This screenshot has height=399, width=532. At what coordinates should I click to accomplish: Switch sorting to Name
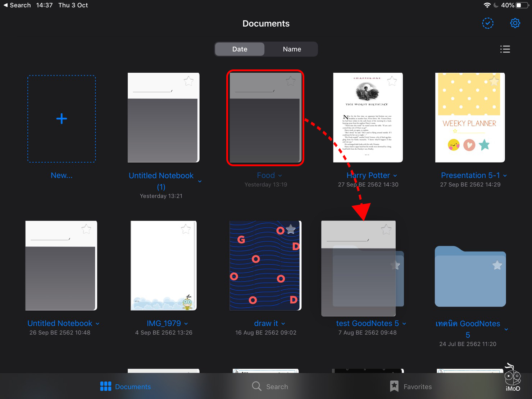(x=291, y=49)
